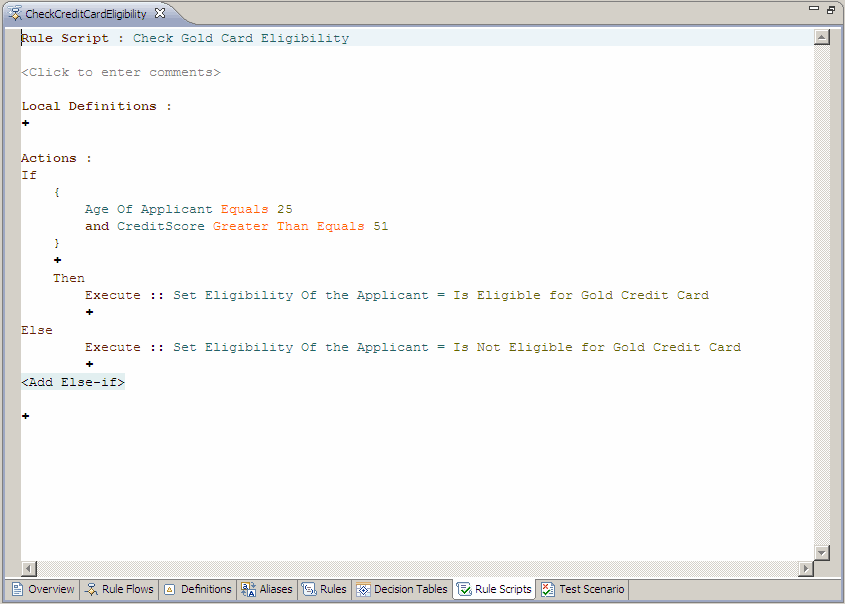Click the plus icon under the Else action

(x=90, y=364)
